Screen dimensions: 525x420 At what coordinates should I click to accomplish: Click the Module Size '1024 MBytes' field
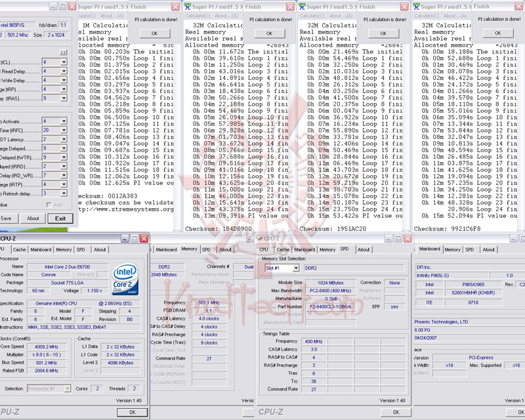point(331,283)
